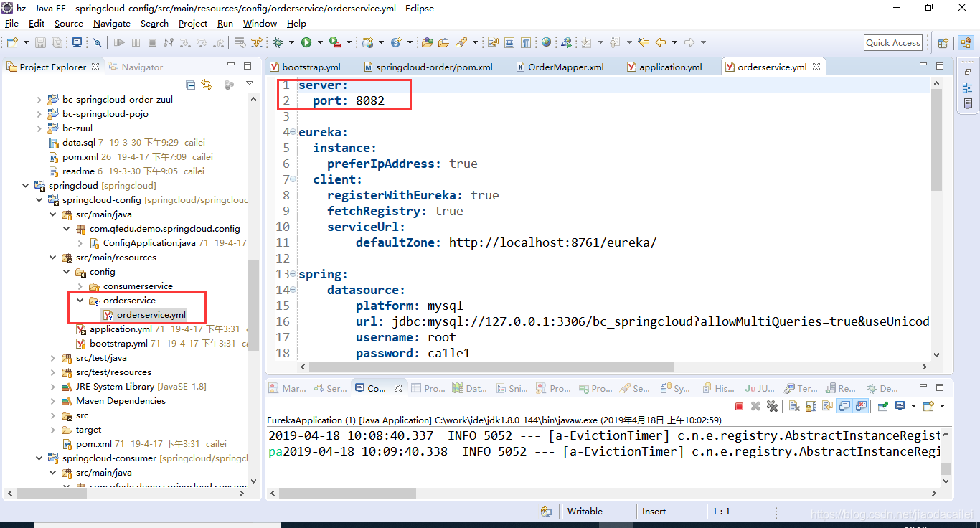
Task: Click the Back navigation arrow in toolbar
Action: [x=661, y=42]
